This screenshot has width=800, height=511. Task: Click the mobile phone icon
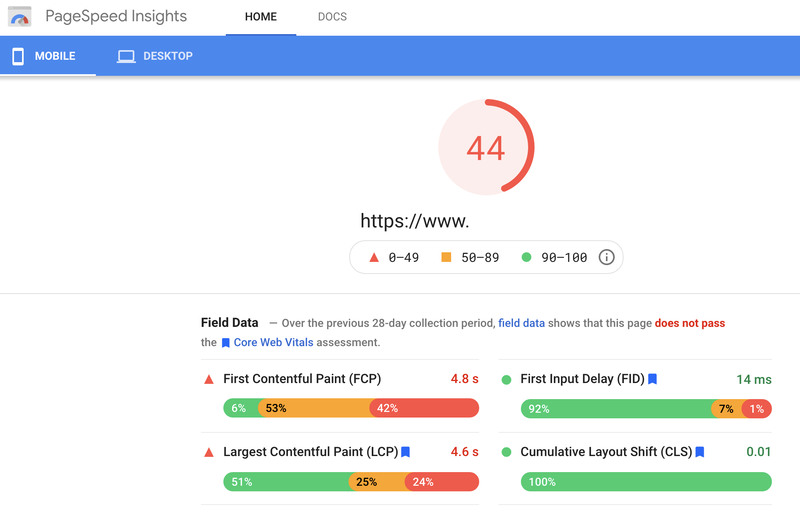coord(18,56)
